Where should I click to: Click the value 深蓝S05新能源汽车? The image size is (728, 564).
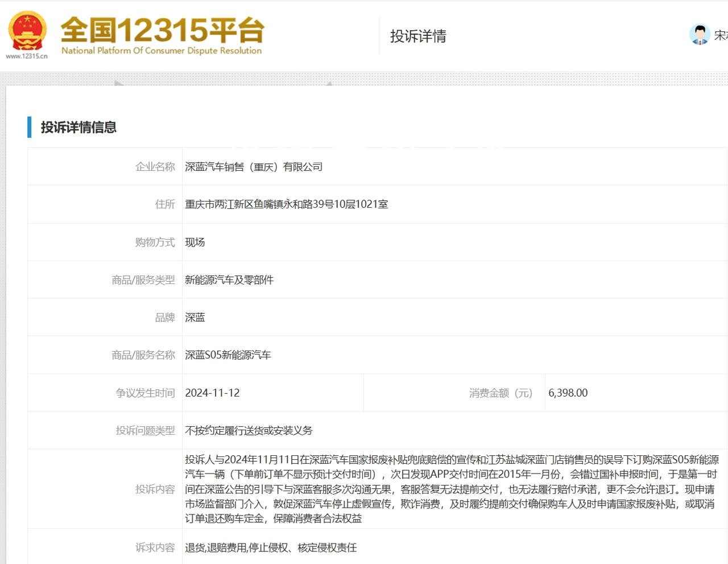tap(228, 355)
